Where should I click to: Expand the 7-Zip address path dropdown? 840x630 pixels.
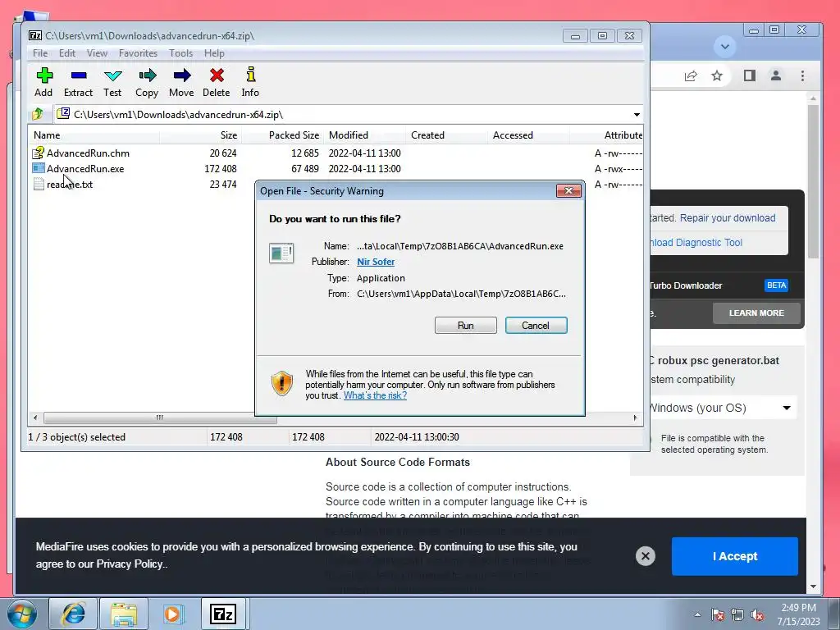click(637, 115)
